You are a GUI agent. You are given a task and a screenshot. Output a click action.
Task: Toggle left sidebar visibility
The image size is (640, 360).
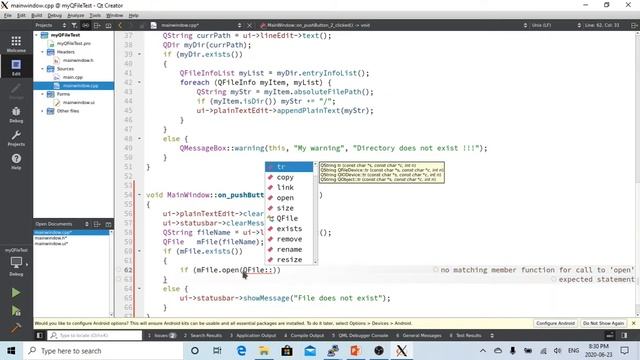[39, 336]
